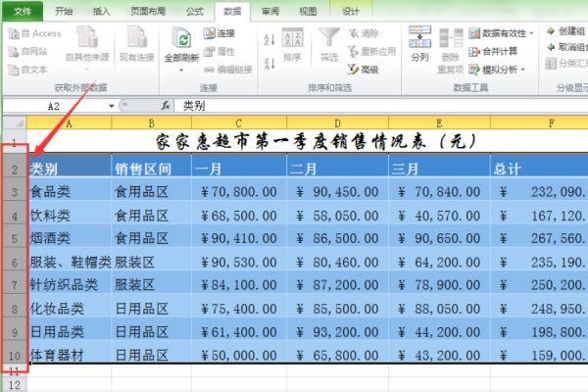This screenshot has width=588, height=392.
Task: Select column C header
Action: (x=239, y=123)
